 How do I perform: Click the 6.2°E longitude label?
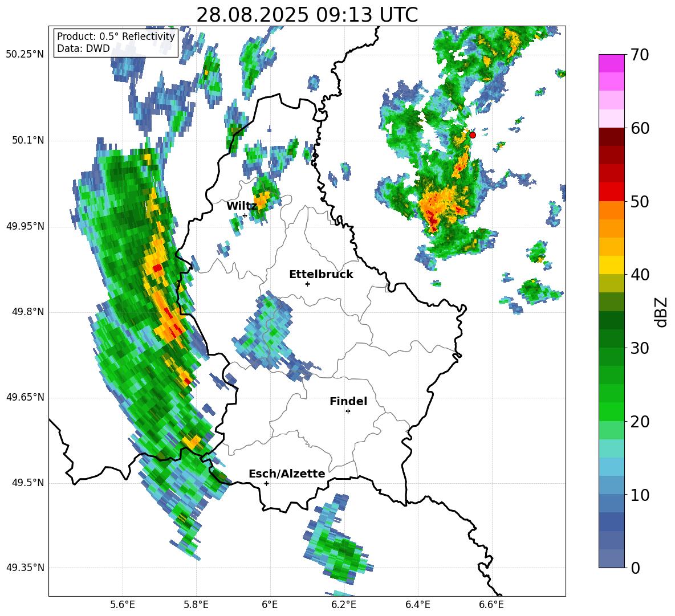click(x=344, y=605)
